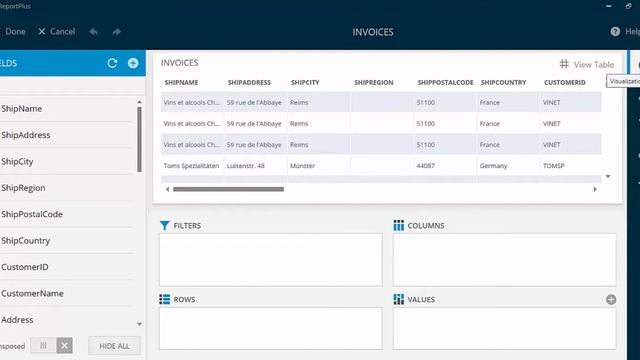
Task: Click the SHIPADDRESS column header
Action: click(x=249, y=82)
